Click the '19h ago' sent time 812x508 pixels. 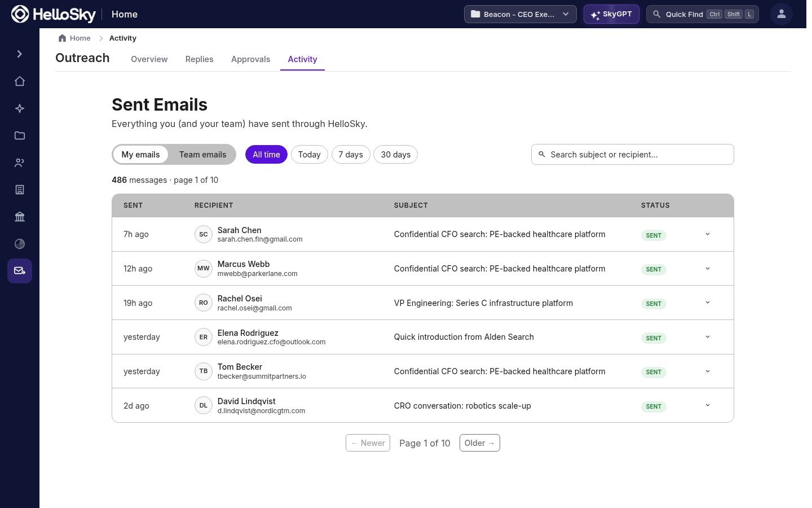138,303
